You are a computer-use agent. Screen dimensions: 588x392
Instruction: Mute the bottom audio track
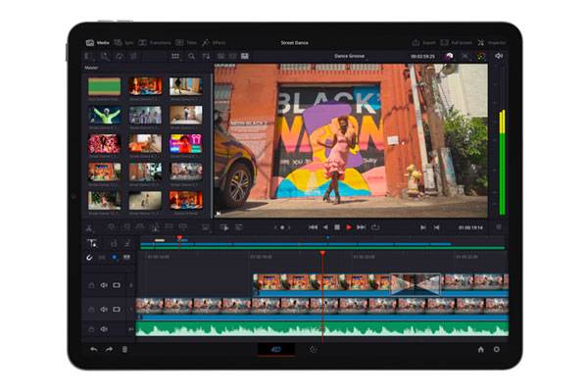click(x=104, y=327)
